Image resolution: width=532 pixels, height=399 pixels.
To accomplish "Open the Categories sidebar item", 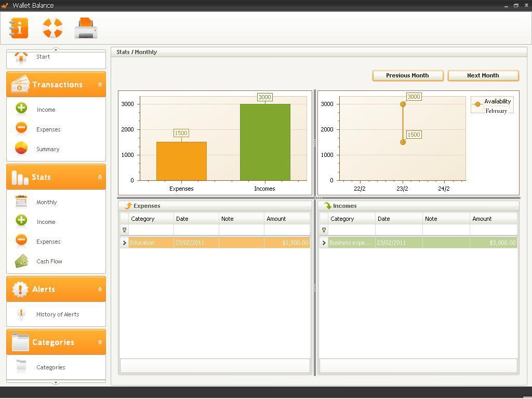I will [x=50, y=367].
